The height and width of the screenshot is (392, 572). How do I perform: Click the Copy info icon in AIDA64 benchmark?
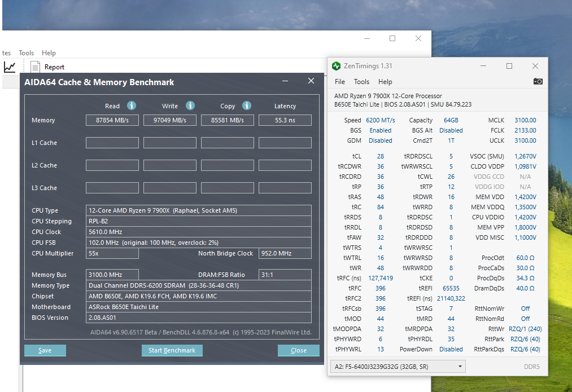click(x=247, y=105)
